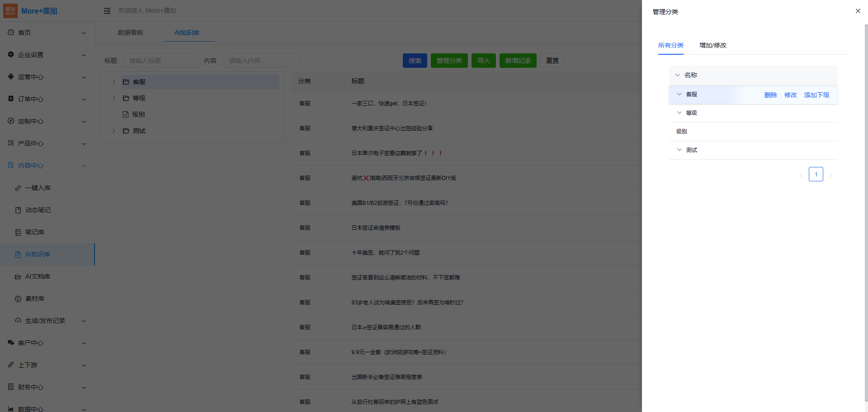Click the 素材库 icon in sidebar
Viewport: 868px width, 412px height.
[x=18, y=299]
